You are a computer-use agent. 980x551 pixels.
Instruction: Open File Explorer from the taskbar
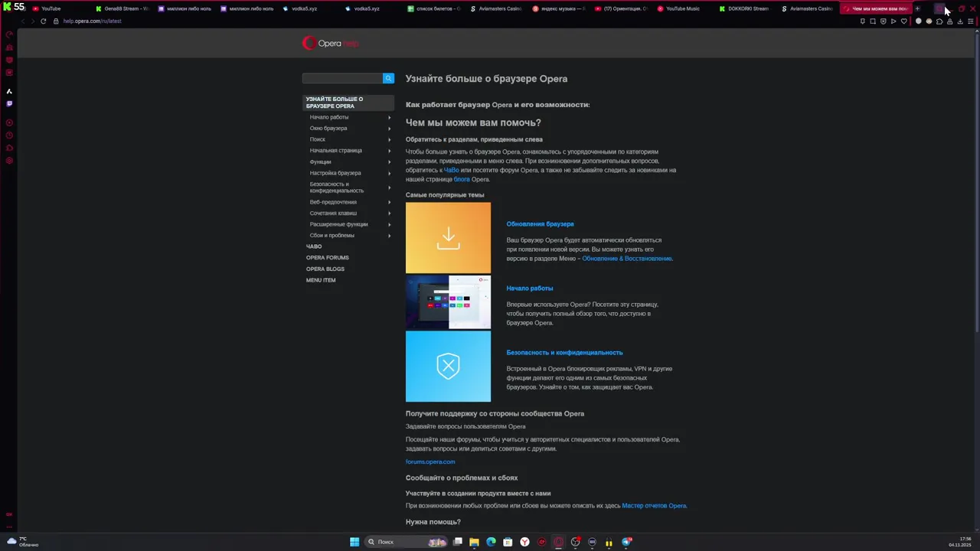[474, 542]
